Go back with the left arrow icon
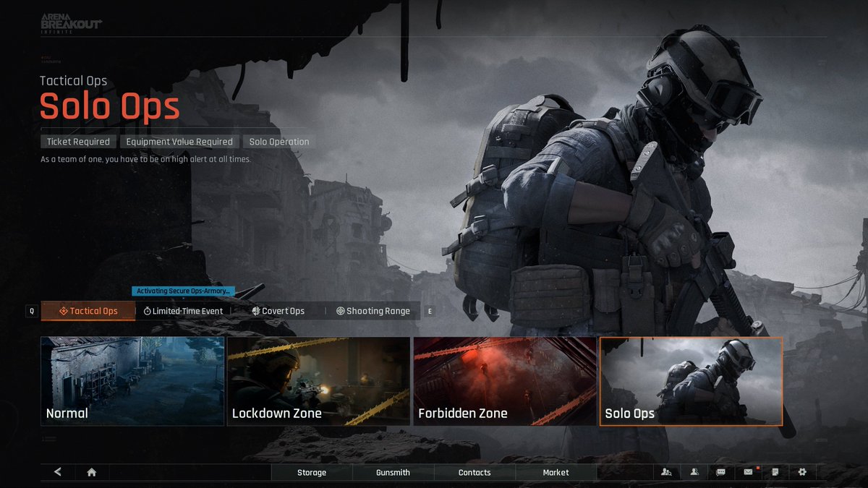The width and height of the screenshot is (868, 488). point(58,472)
